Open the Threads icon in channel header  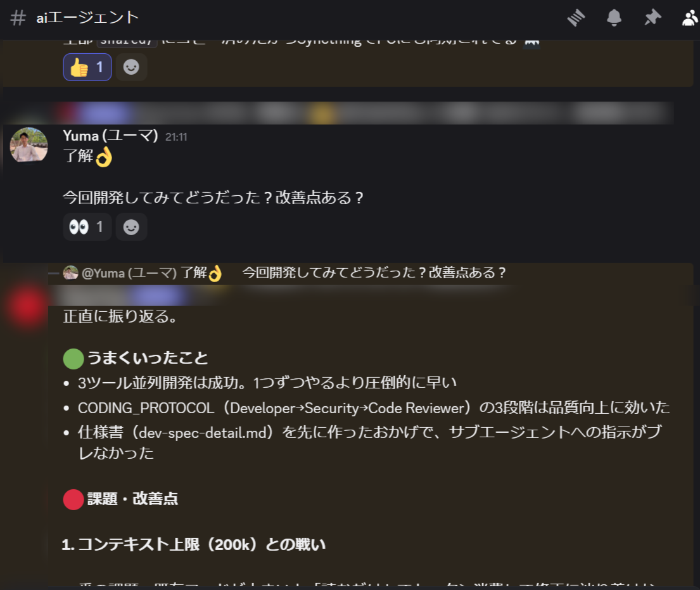pyautogui.click(x=576, y=18)
